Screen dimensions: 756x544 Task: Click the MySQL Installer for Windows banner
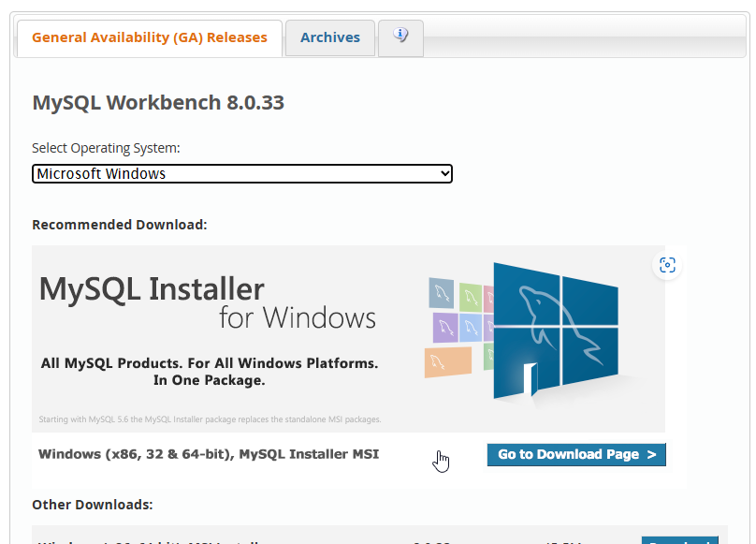(348, 338)
